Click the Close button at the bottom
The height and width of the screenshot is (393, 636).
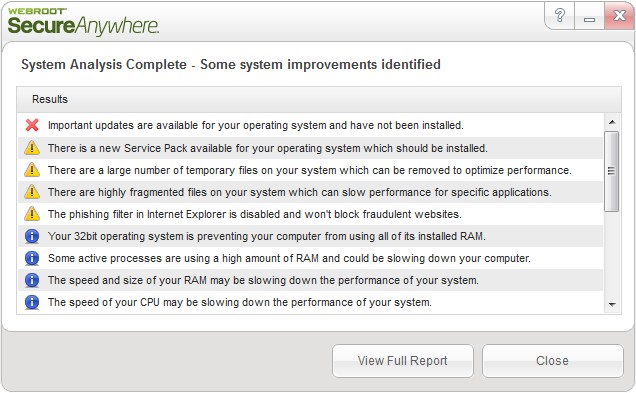pos(552,361)
